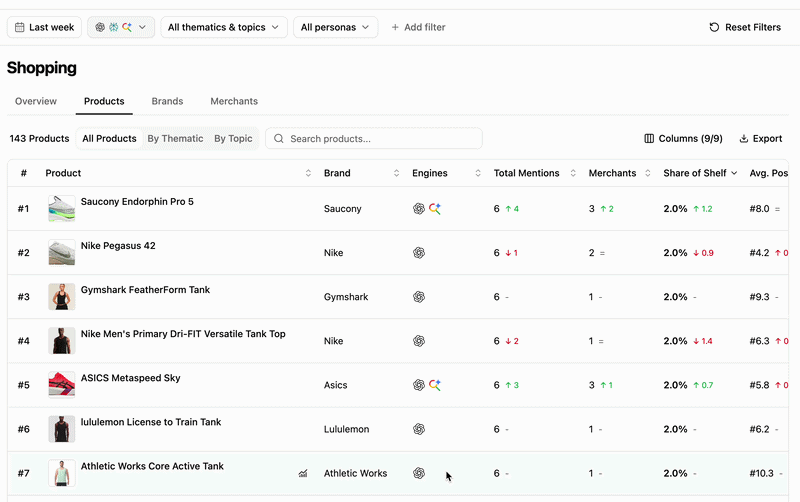Click Add filter

pyautogui.click(x=418, y=27)
